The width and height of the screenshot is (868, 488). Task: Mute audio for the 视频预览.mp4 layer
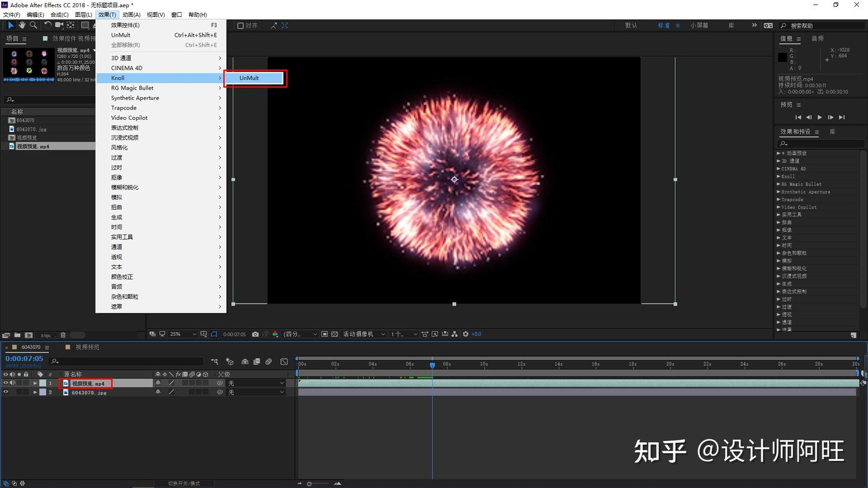point(13,383)
